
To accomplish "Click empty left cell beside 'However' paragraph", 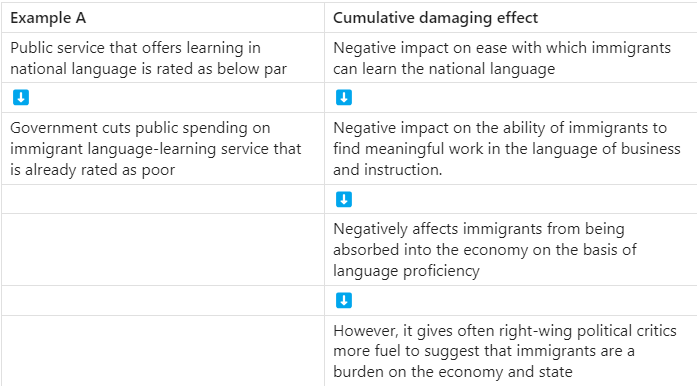I will [163, 351].
